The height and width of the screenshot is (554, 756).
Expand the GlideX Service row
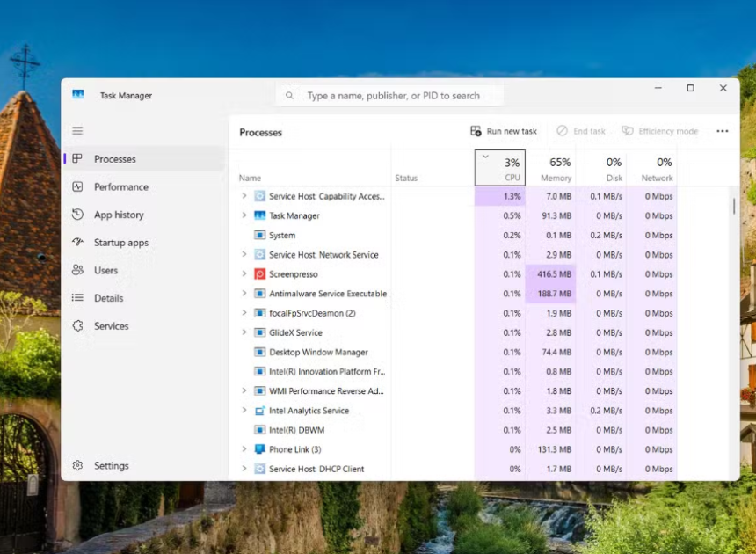(x=244, y=332)
